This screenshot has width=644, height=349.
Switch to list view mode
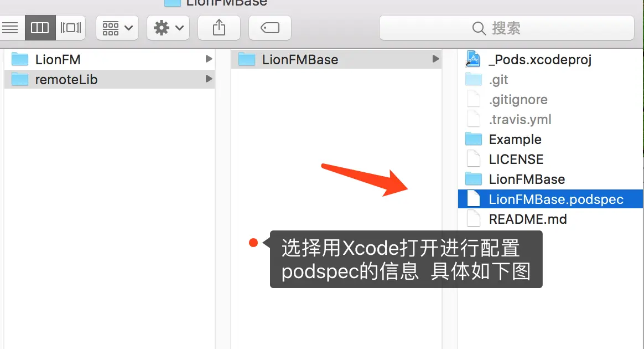12,28
